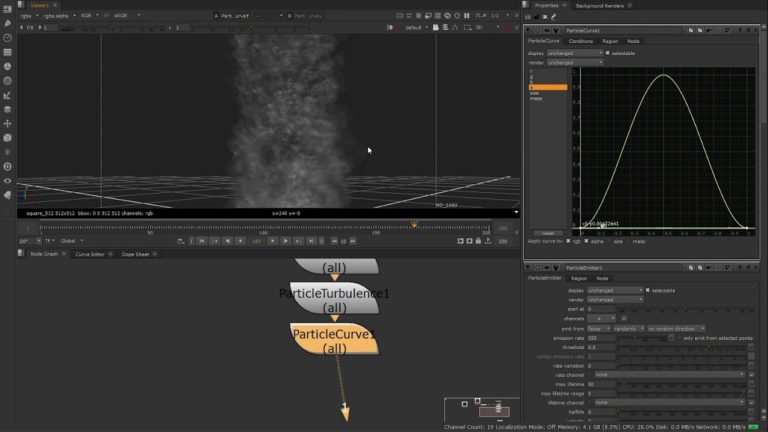This screenshot has width=768, height=432.
Task: Jump to the first frame of the timeline
Action: (202, 241)
